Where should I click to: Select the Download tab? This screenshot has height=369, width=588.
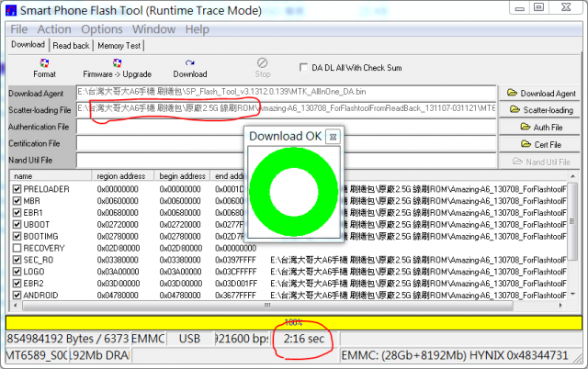point(28,45)
